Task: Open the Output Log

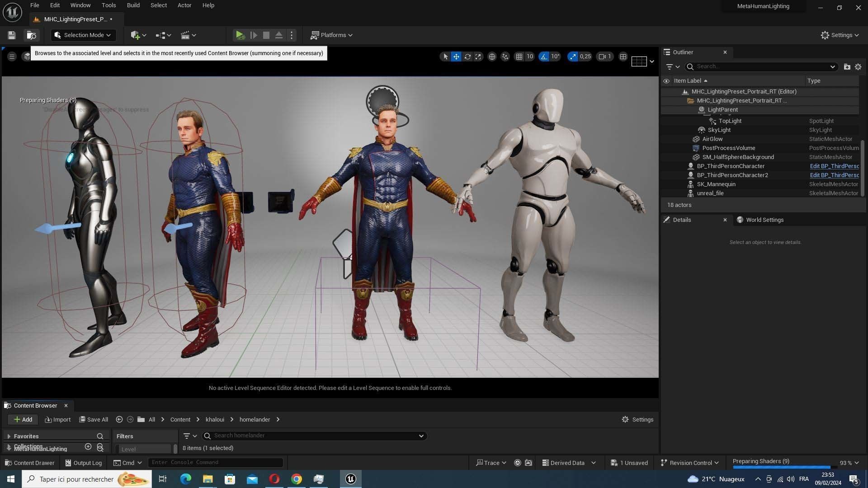Action: pyautogui.click(x=83, y=463)
